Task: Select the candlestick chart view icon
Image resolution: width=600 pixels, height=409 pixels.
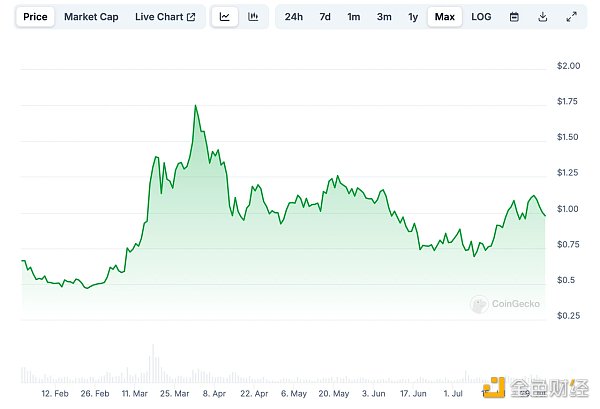Action: (253, 17)
